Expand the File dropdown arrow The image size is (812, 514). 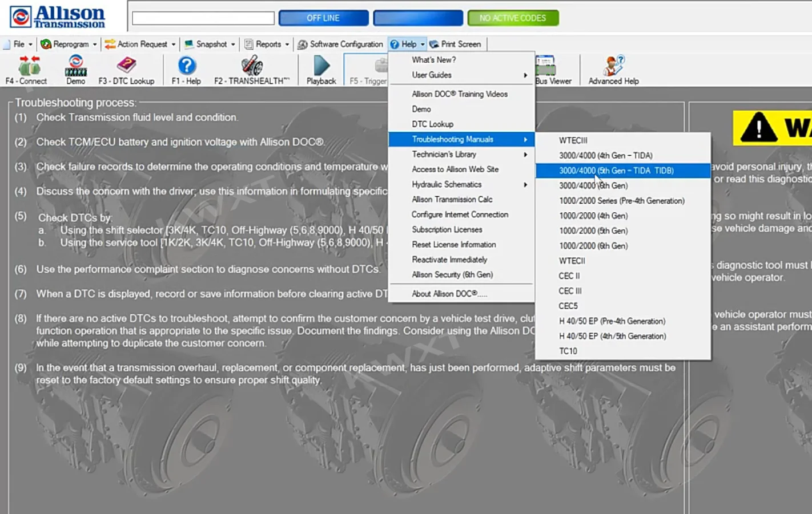(x=30, y=44)
